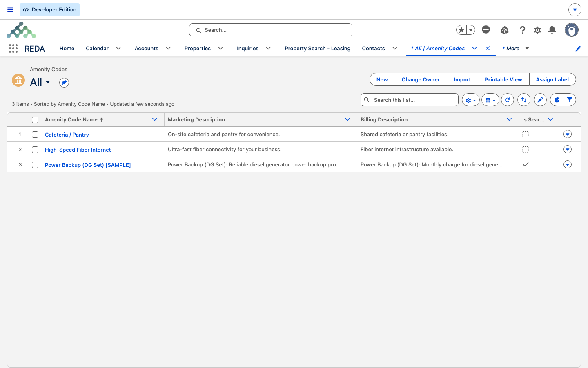Expand the All list view selector

(x=48, y=82)
